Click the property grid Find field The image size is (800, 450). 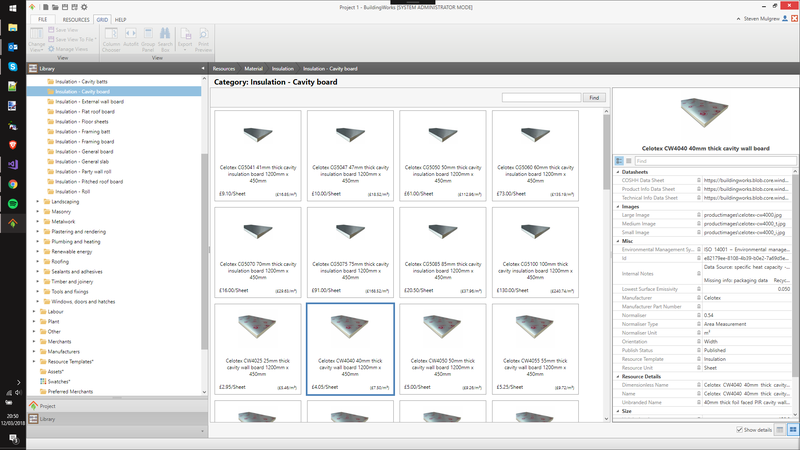(715, 161)
